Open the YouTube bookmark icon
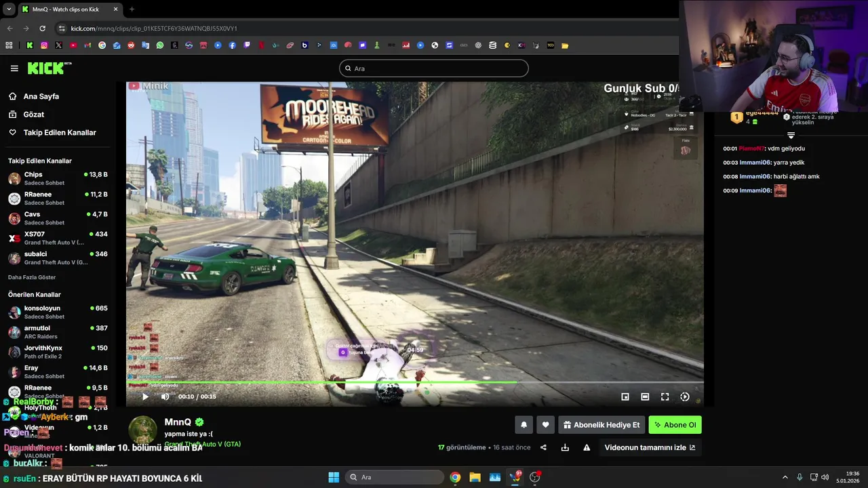 pyautogui.click(x=73, y=45)
